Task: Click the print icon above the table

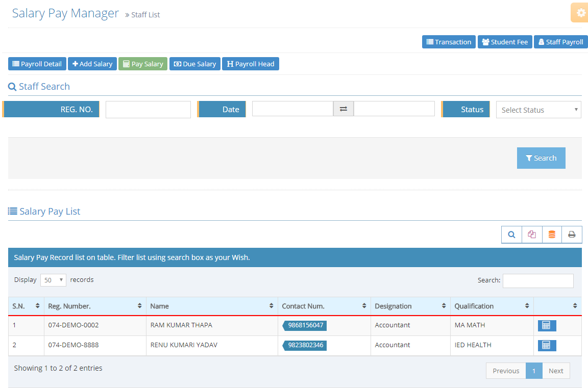Action: tap(572, 235)
